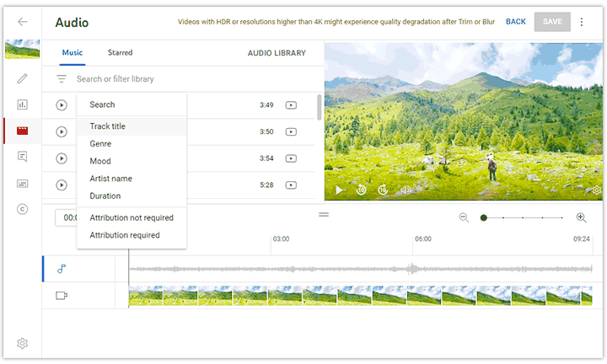
Task: Click the zoom in magnifier on the timeline
Action: (x=581, y=217)
